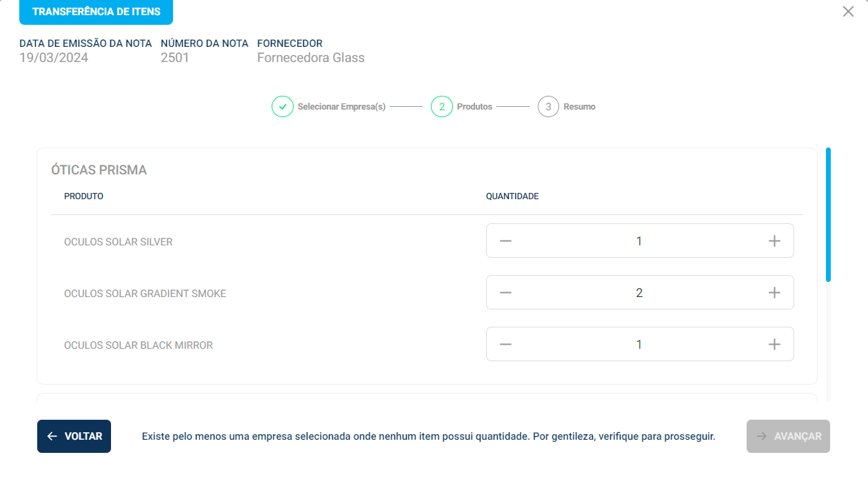Click the blue vertical scrollbar thumb
The image size is (868, 488).
pos(828,214)
